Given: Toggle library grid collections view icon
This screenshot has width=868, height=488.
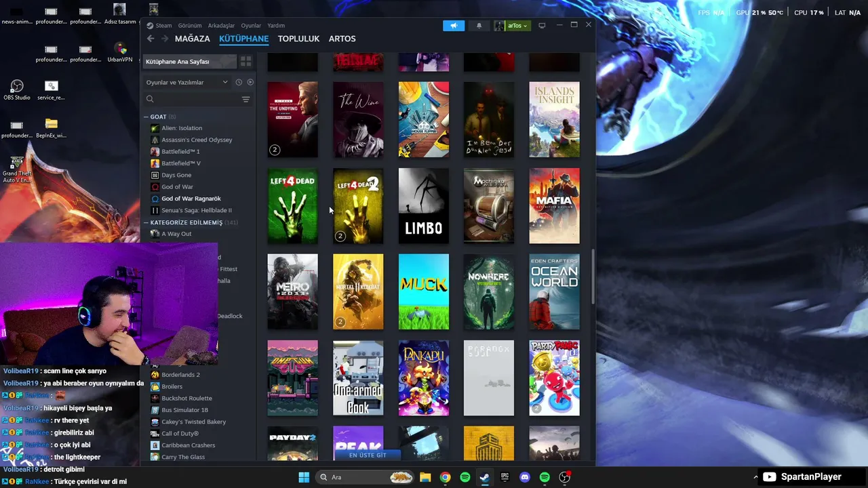Looking at the screenshot, I should coord(246,61).
